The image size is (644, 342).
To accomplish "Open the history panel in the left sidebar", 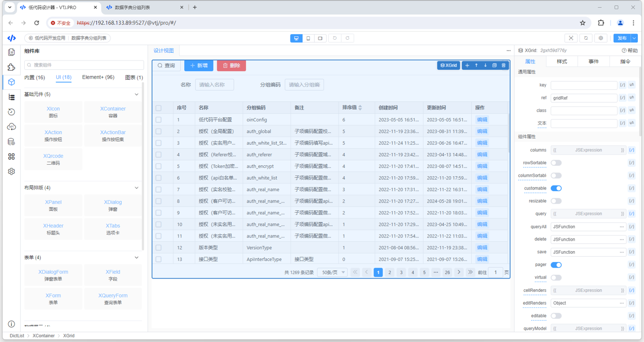I will click(x=11, y=112).
